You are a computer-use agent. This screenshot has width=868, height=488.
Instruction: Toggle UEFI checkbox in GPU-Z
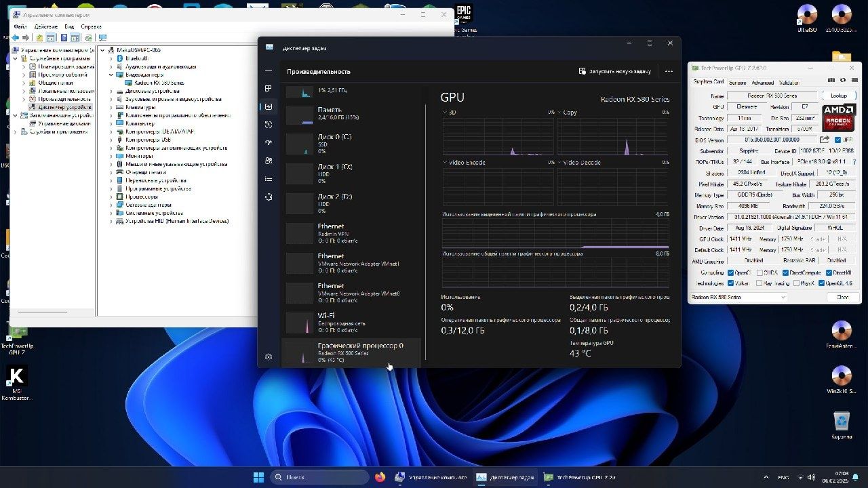click(x=838, y=140)
